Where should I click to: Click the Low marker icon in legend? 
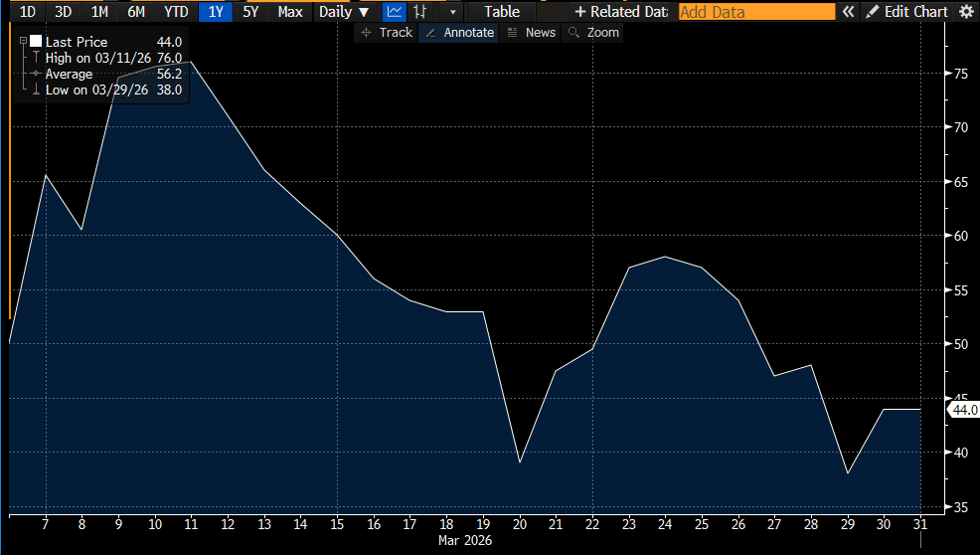[x=36, y=91]
